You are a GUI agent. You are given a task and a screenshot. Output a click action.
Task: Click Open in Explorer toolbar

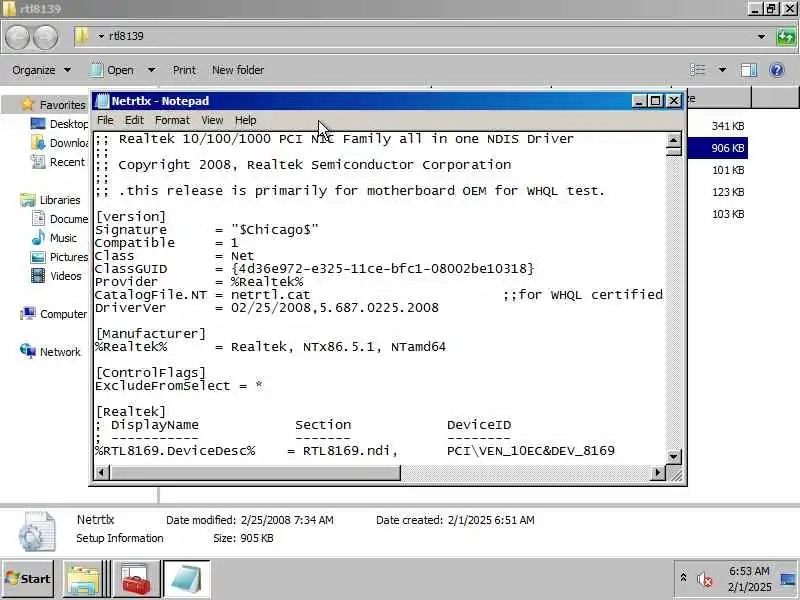(120, 70)
